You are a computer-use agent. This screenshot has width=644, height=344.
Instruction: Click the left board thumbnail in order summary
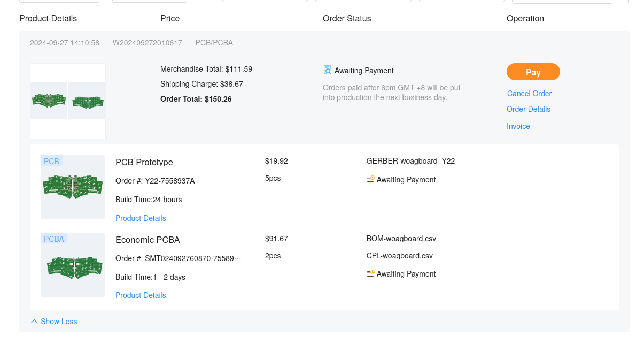pos(49,101)
